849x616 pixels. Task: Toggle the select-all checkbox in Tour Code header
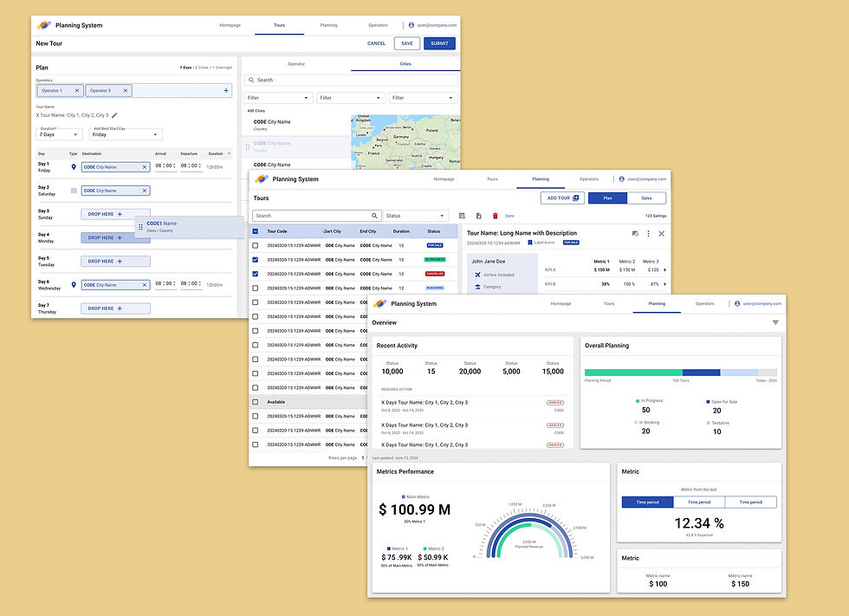pyautogui.click(x=255, y=231)
